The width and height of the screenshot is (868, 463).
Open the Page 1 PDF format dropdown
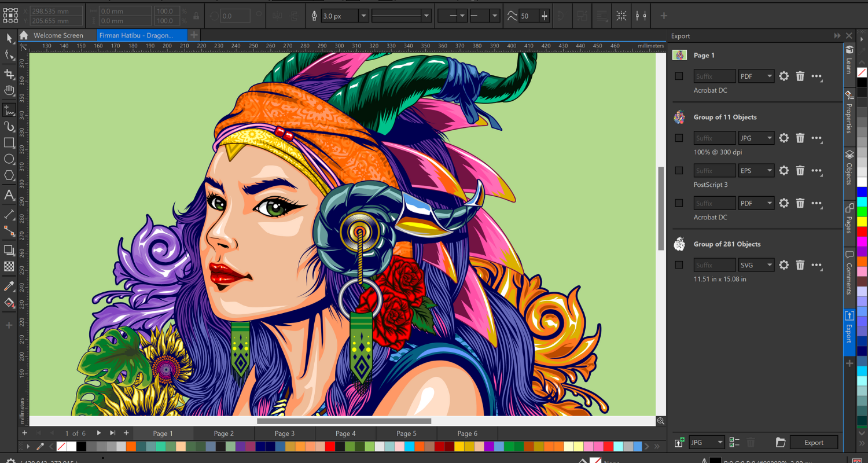[x=756, y=76]
